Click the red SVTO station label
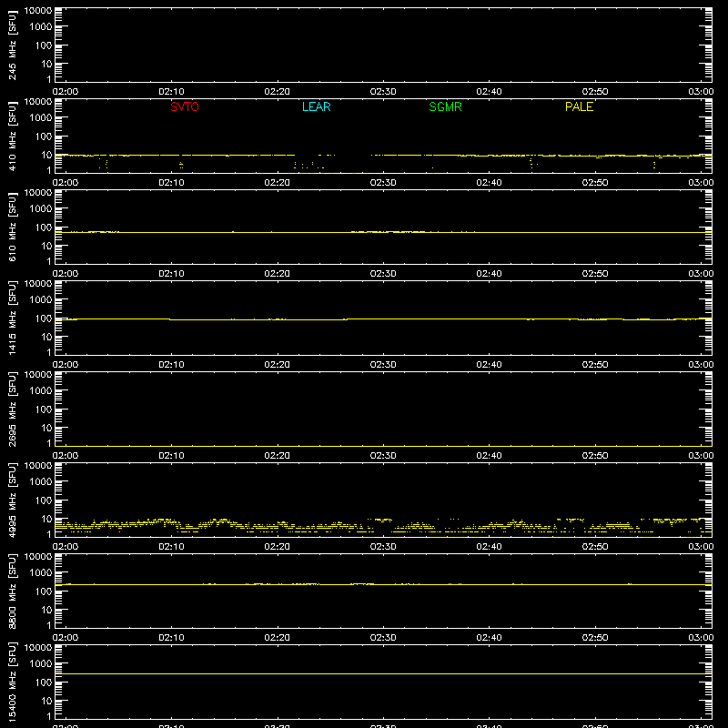Image resolution: width=728 pixels, height=728 pixels. [x=185, y=106]
